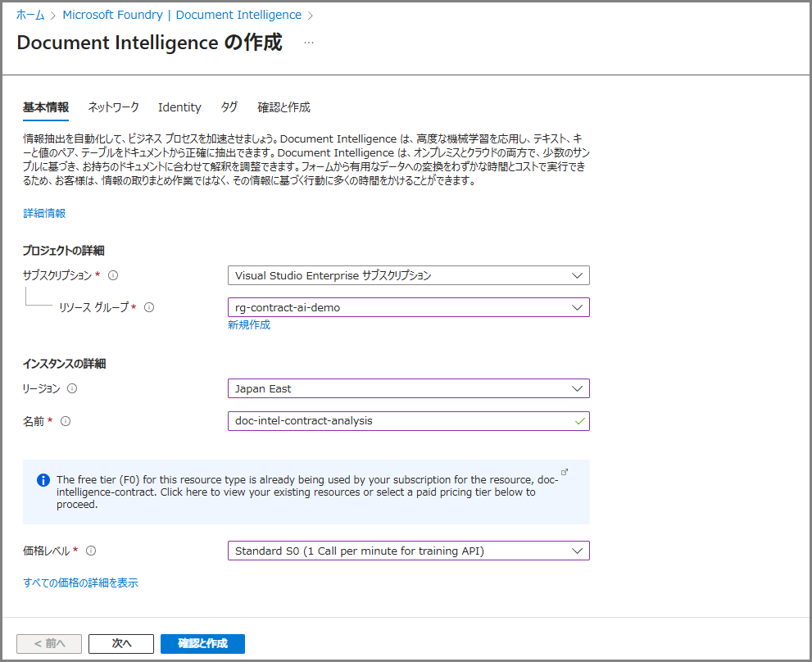Click info icon beside リソース グループ label

click(149, 307)
